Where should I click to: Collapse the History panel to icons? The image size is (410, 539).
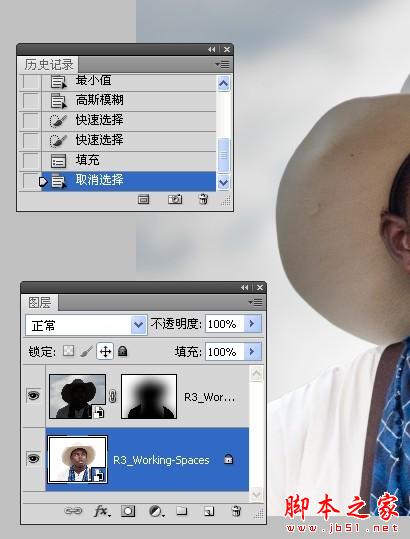211,50
